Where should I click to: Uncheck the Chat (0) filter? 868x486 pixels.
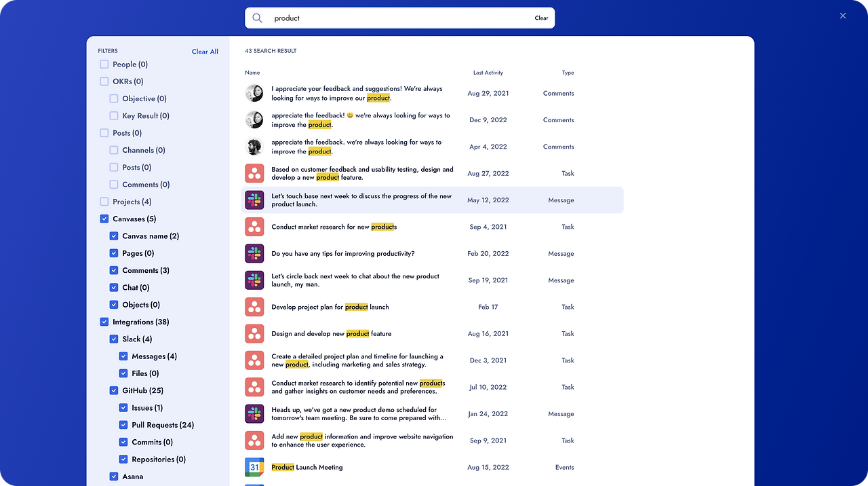114,288
